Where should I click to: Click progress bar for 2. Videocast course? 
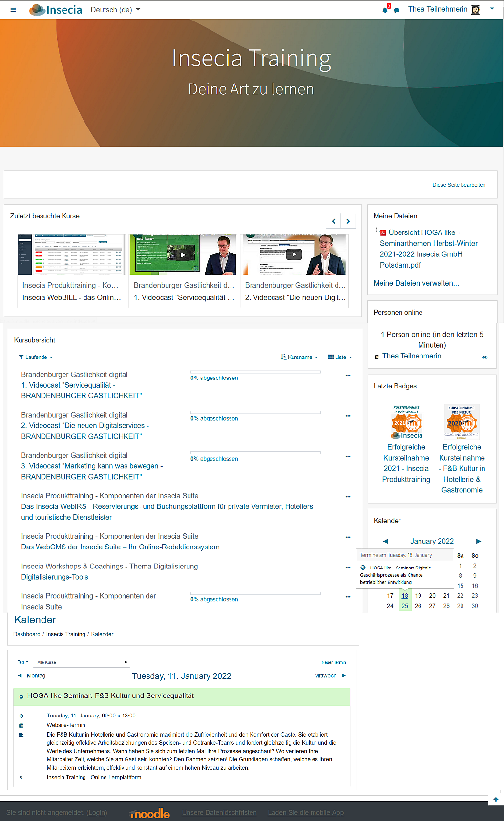click(255, 412)
